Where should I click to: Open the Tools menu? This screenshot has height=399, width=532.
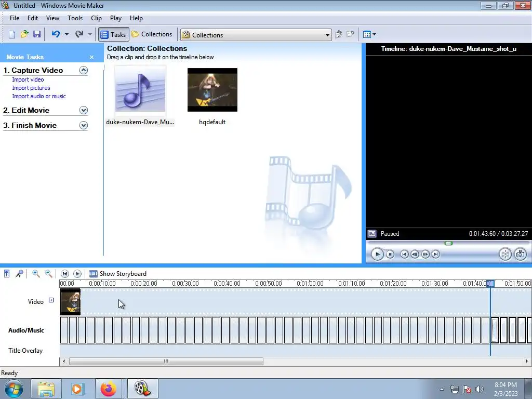(x=75, y=18)
